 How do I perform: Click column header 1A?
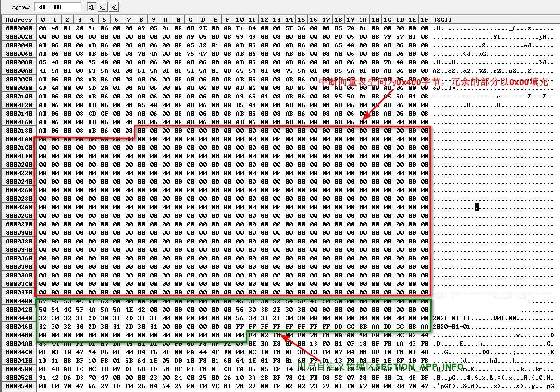tap(363, 19)
